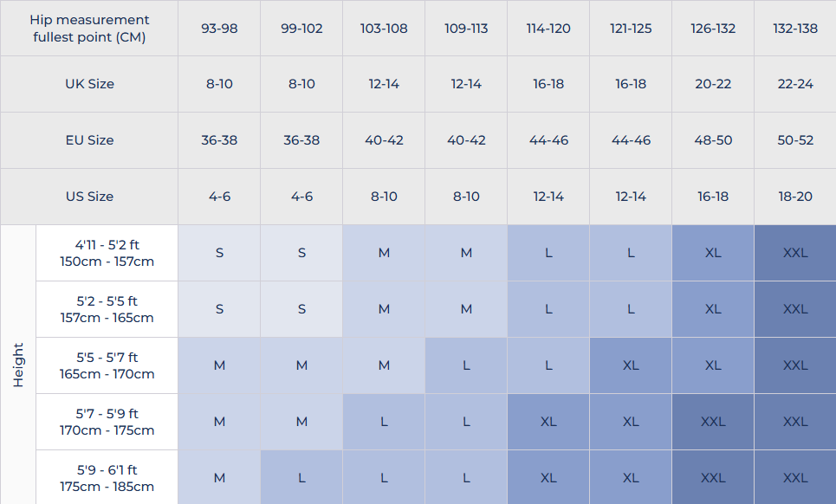Click the 114-120 hip measurement header
The height and width of the screenshot is (504, 836).
548,29
